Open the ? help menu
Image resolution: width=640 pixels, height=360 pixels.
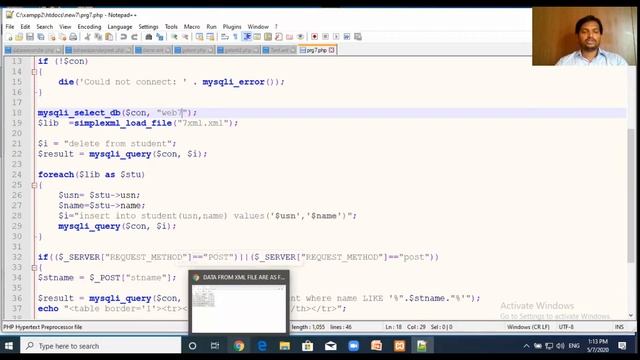click(276, 27)
